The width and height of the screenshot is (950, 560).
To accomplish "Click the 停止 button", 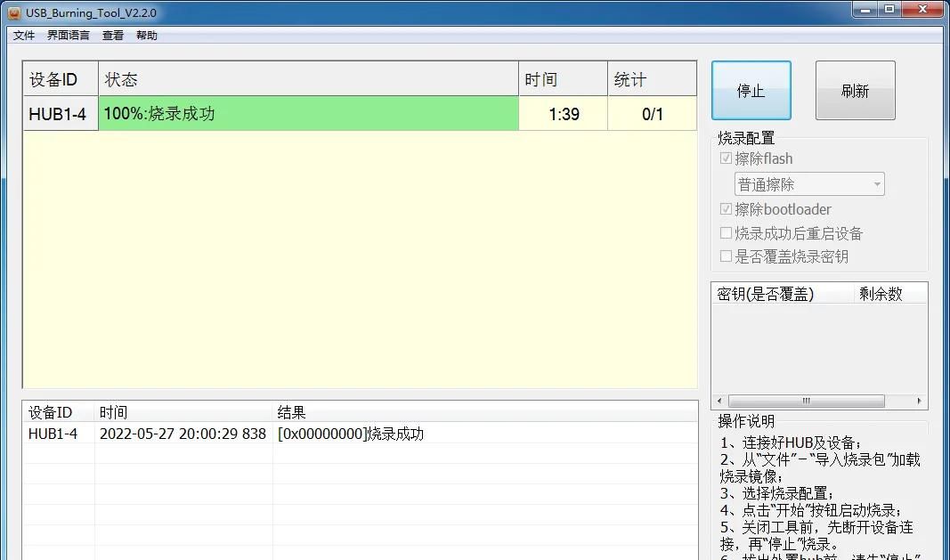I will 751,90.
